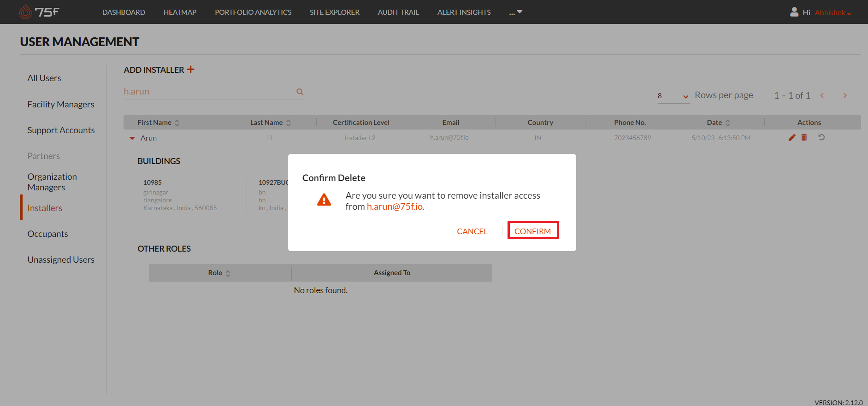Open Portfolio Analytics
This screenshot has width=868, height=406.
click(253, 12)
